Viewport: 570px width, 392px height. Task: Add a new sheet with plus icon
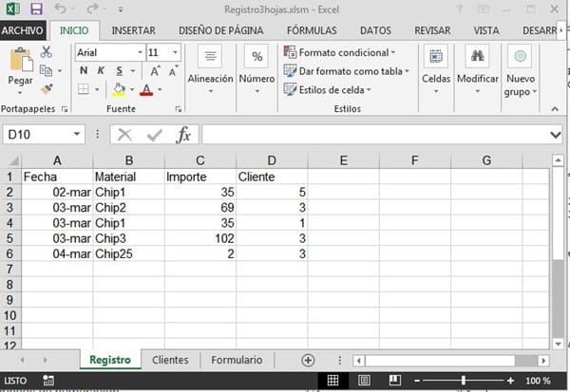point(308,360)
